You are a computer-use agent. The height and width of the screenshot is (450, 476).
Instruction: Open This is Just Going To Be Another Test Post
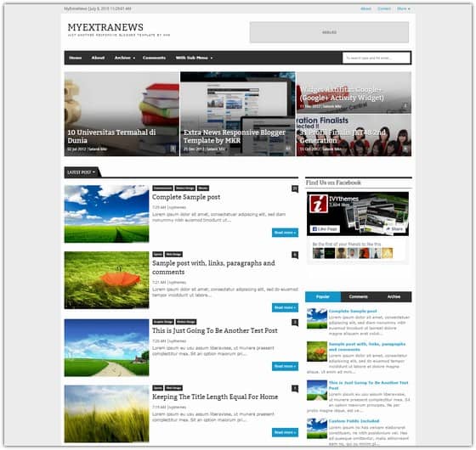(x=214, y=330)
